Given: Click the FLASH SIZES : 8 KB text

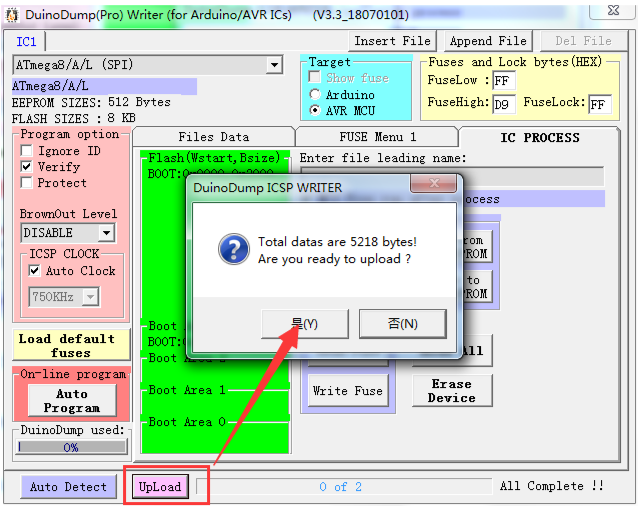Looking at the screenshot, I should point(74,118).
